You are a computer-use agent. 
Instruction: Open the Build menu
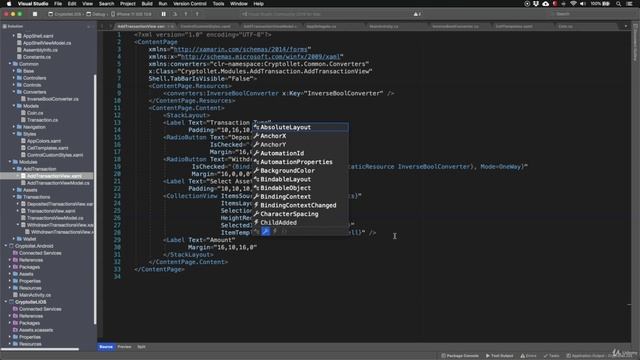[147, 4]
